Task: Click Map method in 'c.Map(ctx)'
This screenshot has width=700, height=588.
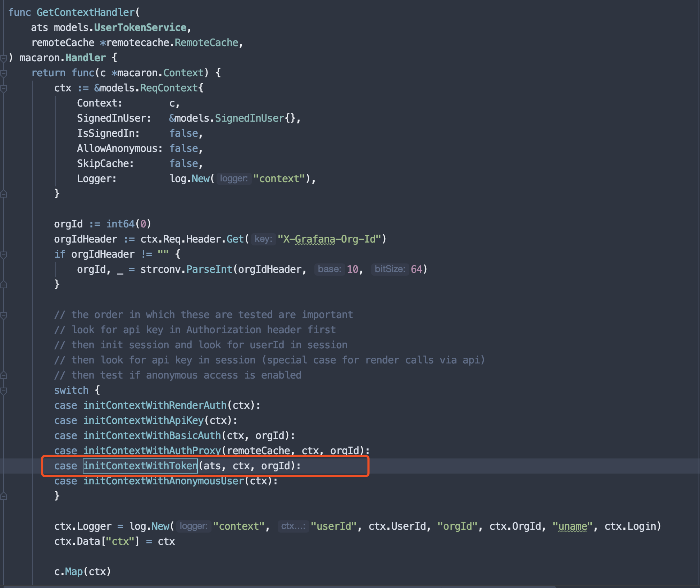Action: click(x=74, y=571)
